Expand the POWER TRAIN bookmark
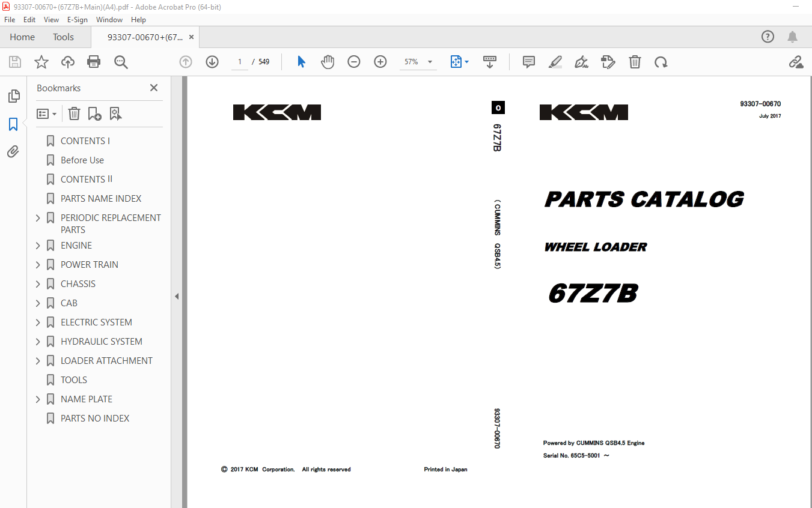Image resolution: width=812 pixels, height=508 pixels. coord(38,265)
